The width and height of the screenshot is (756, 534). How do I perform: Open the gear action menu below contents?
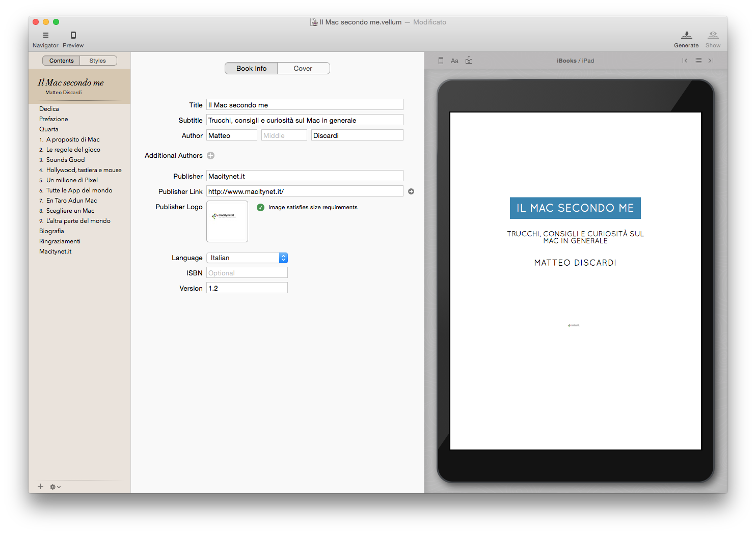point(53,487)
